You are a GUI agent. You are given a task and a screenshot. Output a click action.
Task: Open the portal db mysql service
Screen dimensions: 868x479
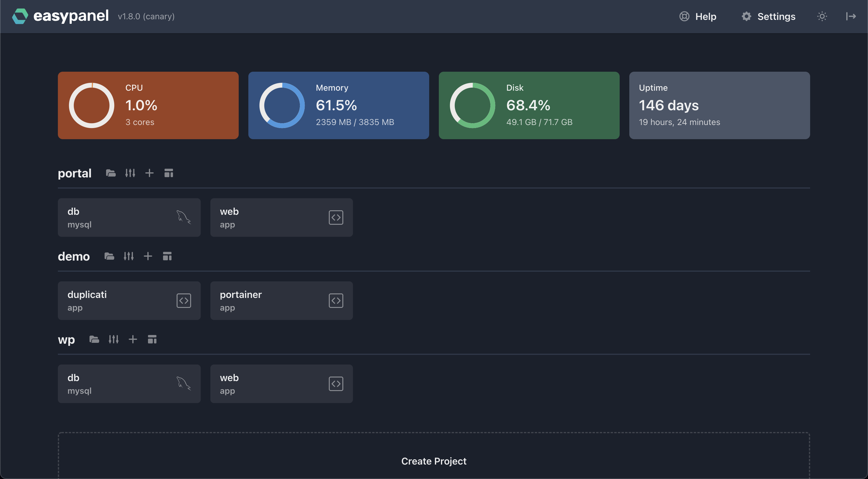(x=129, y=218)
